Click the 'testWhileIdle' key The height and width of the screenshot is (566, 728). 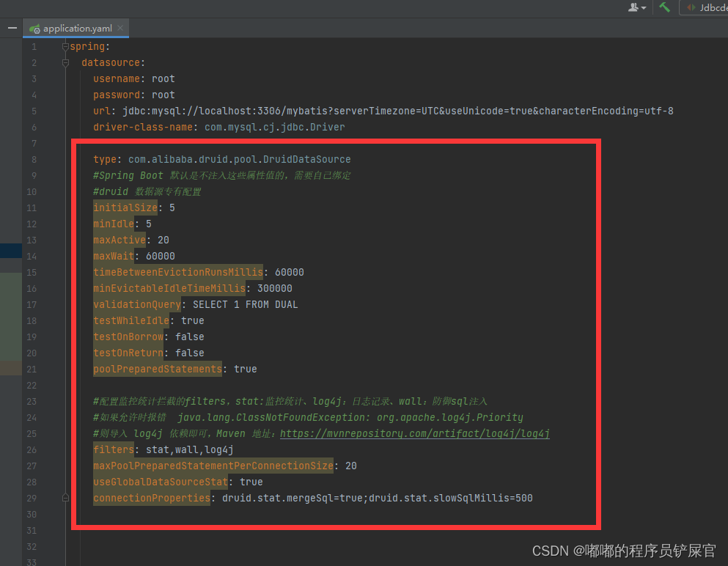coord(131,321)
